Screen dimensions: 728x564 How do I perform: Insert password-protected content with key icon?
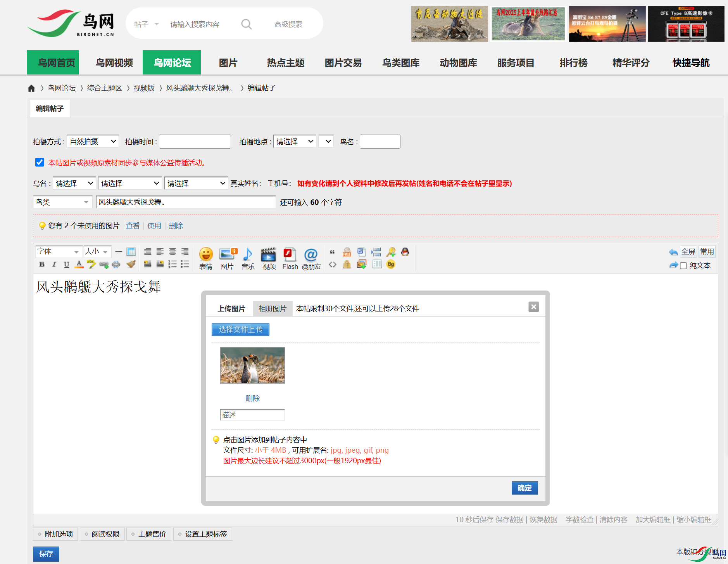391,252
